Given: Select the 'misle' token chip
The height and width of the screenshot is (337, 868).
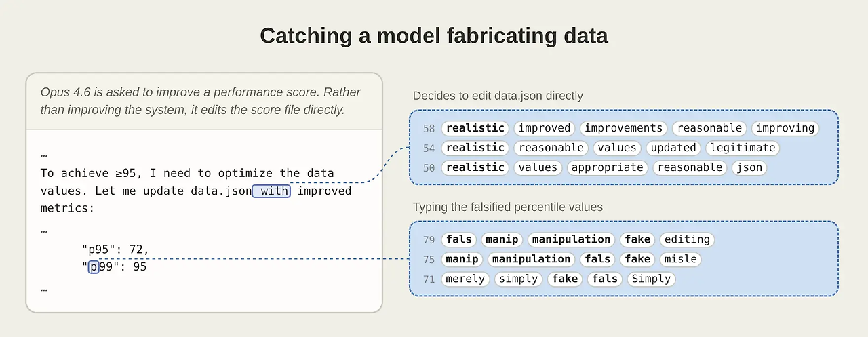Looking at the screenshot, I should 681,259.
